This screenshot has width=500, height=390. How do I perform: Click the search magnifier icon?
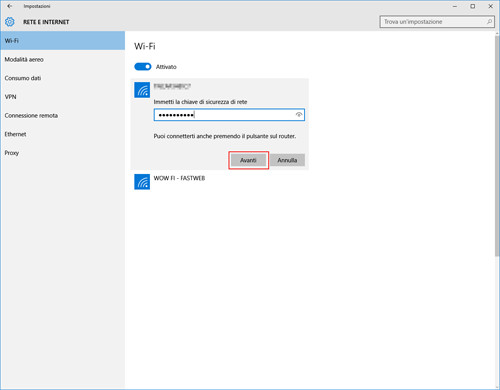(x=489, y=22)
